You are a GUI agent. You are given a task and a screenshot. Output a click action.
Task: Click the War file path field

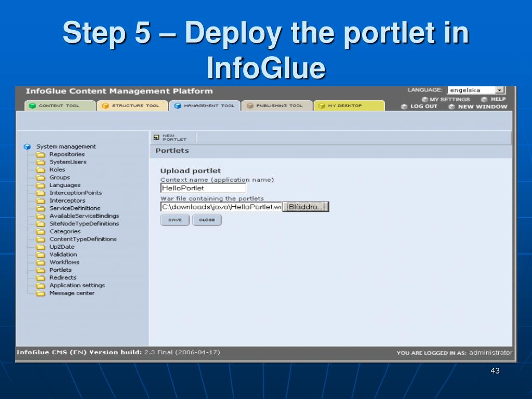pos(221,207)
